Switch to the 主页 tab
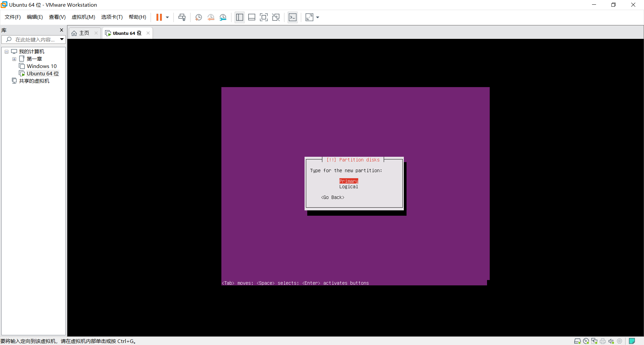 point(85,33)
